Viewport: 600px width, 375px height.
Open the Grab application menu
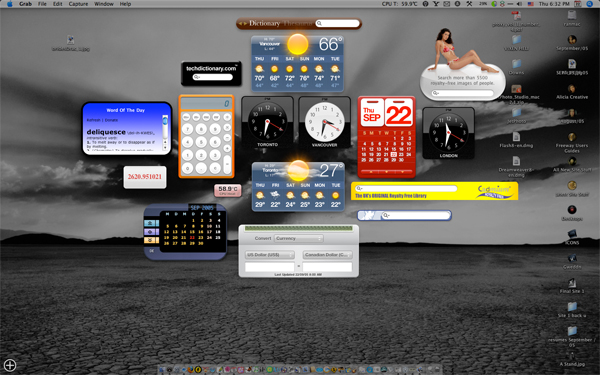[x=25, y=4]
